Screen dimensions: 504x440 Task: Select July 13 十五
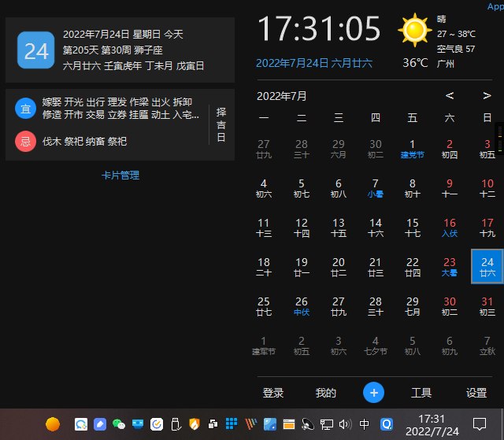click(339, 227)
